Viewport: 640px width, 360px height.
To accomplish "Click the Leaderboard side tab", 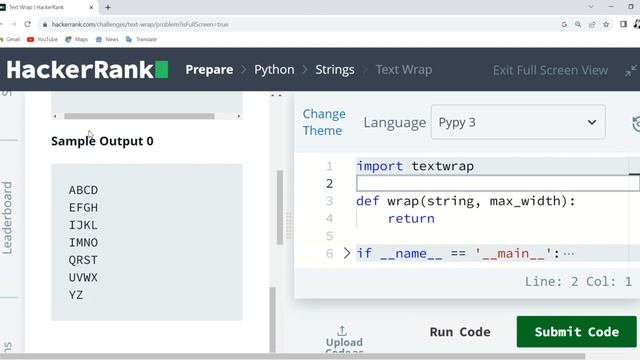I will tap(7, 218).
